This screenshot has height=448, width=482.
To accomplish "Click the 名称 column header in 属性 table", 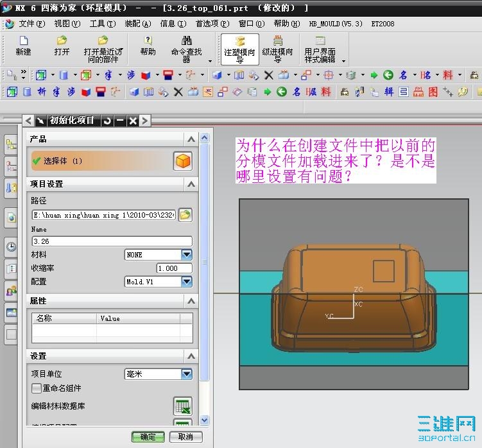I will coord(64,318).
